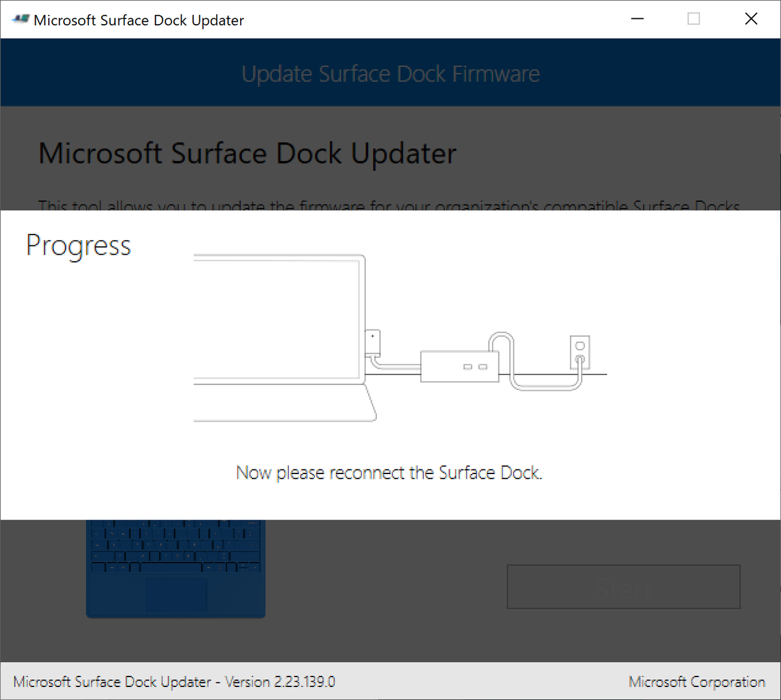Click the Update Surface Dock Firmware banner

pos(390,74)
